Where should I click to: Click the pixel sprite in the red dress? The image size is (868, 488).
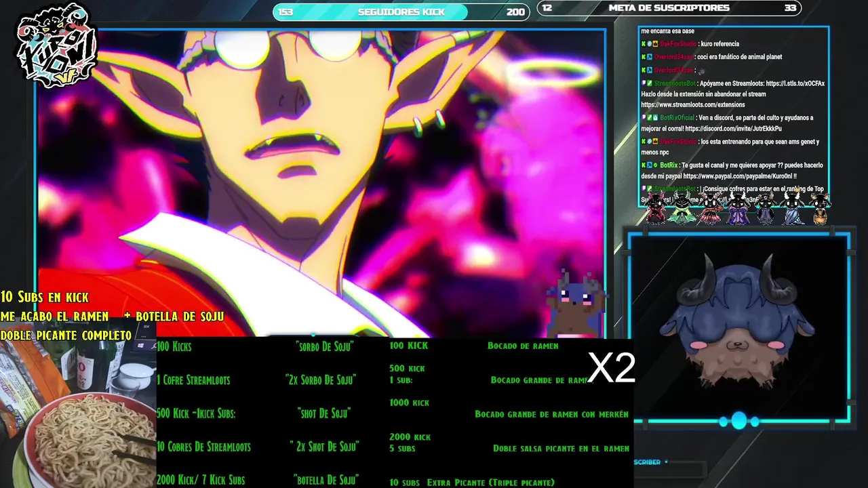(x=711, y=207)
